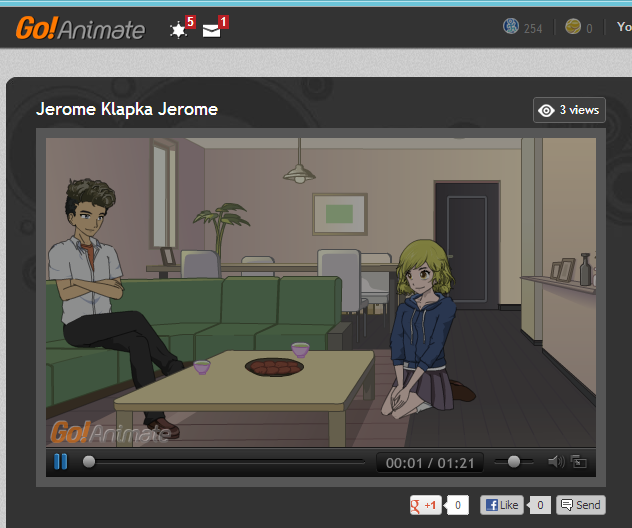This screenshot has height=528, width=632.
Task: Click the 3 views counter
Action: pos(569,110)
